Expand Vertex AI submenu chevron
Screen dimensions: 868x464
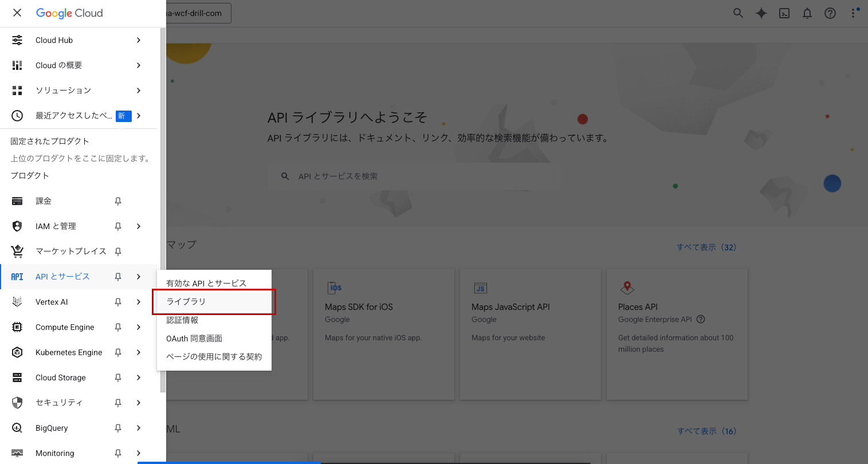pyautogui.click(x=139, y=302)
